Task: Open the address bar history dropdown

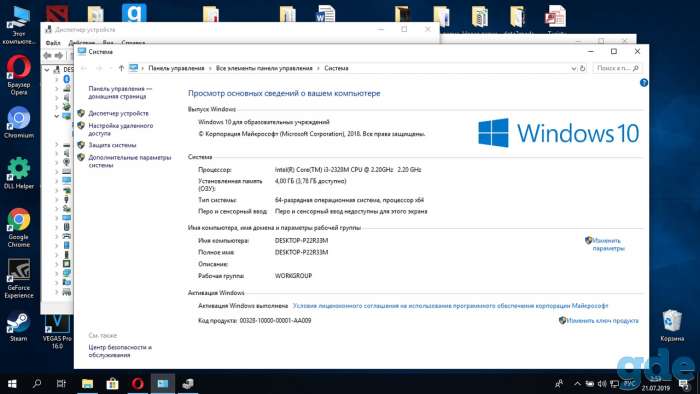Action: pos(574,68)
